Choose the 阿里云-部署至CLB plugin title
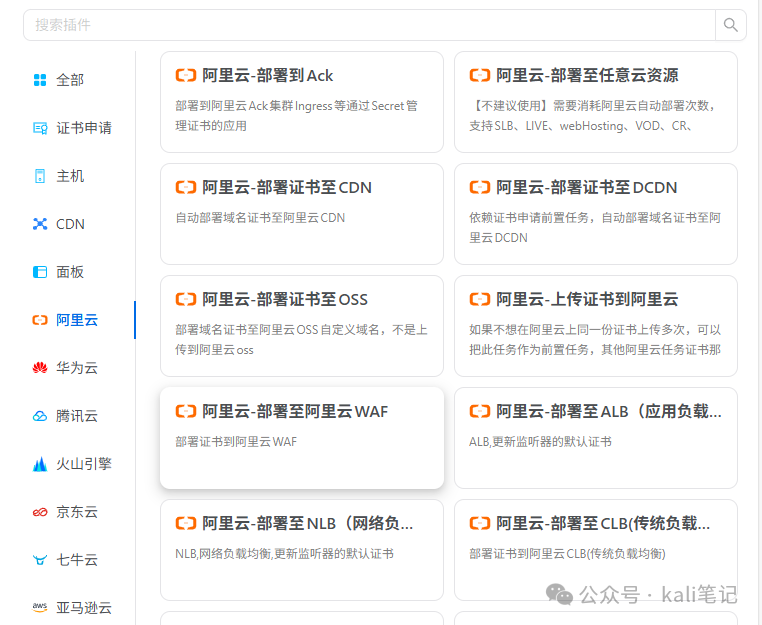This screenshot has width=762, height=625. (603, 523)
